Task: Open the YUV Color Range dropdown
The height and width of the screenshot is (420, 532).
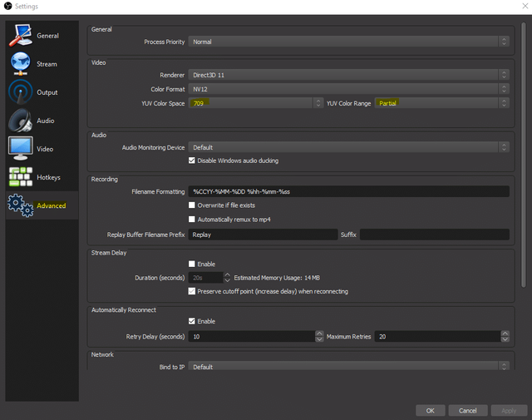Action: pos(441,103)
